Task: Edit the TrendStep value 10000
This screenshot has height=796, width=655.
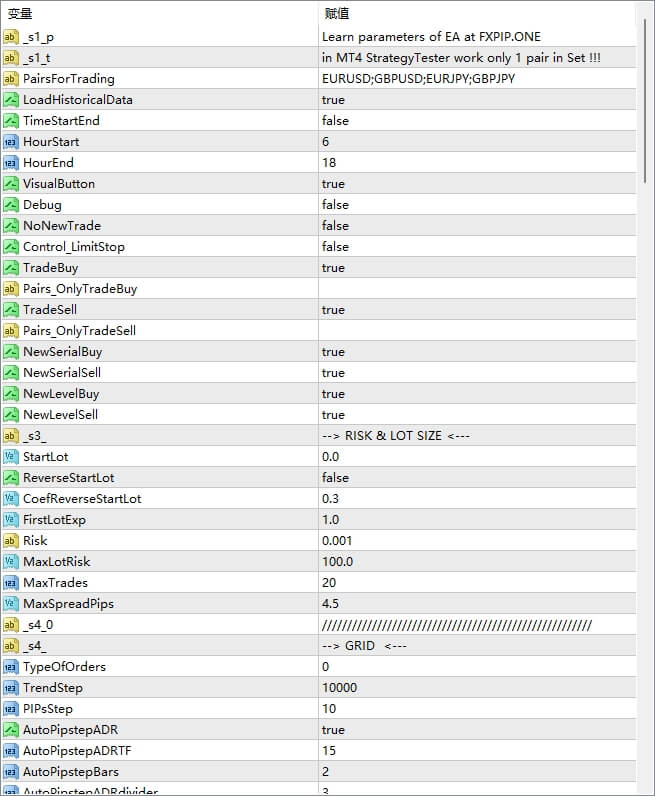Action: point(340,688)
